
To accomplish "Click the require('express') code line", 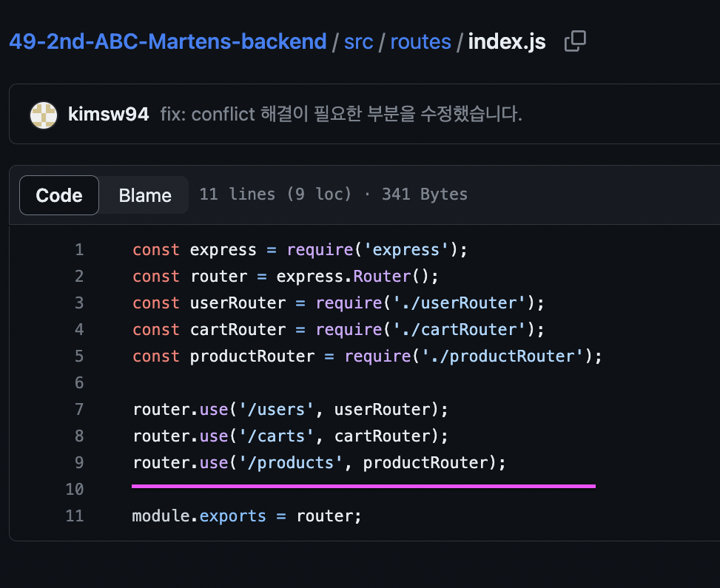I will pyautogui.click(x=300, y=250).
